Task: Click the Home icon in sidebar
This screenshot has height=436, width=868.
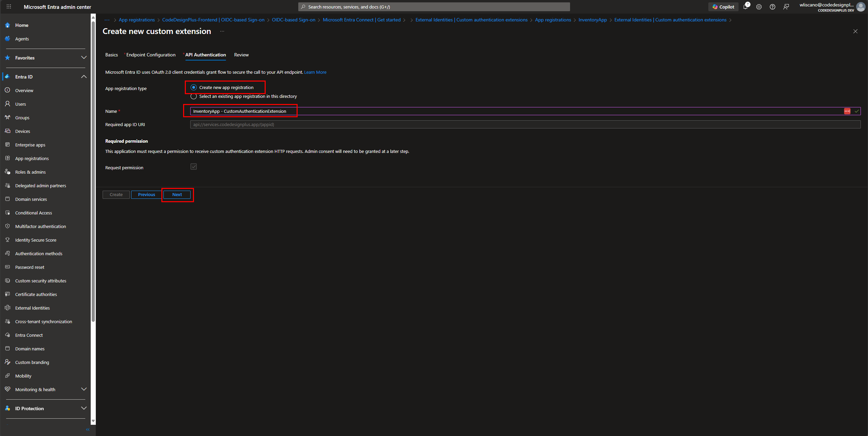Action: tap(7, 25)
